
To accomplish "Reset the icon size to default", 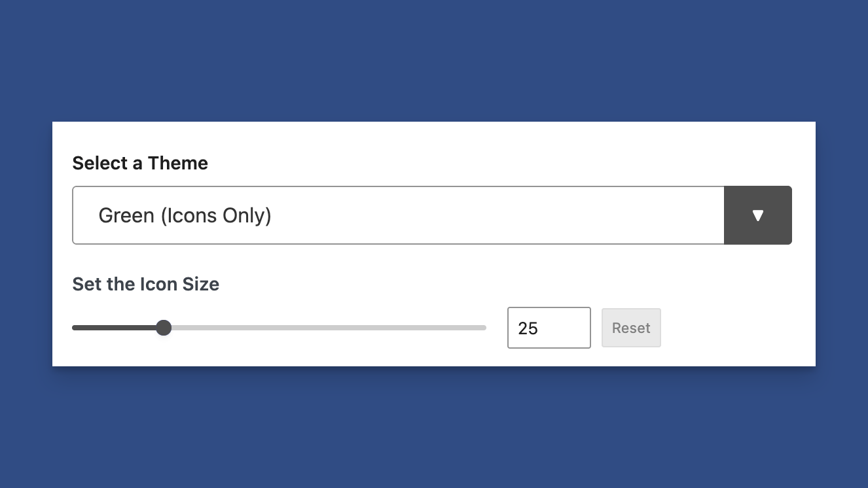I will (631, 328).
